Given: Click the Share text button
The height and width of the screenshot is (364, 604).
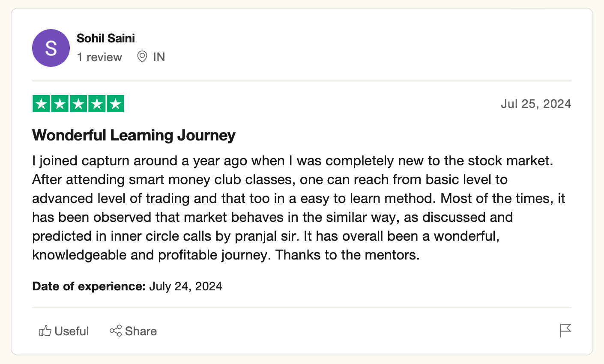Looking at the screenshot, I should pyautogui.click(x=141, y=331).
